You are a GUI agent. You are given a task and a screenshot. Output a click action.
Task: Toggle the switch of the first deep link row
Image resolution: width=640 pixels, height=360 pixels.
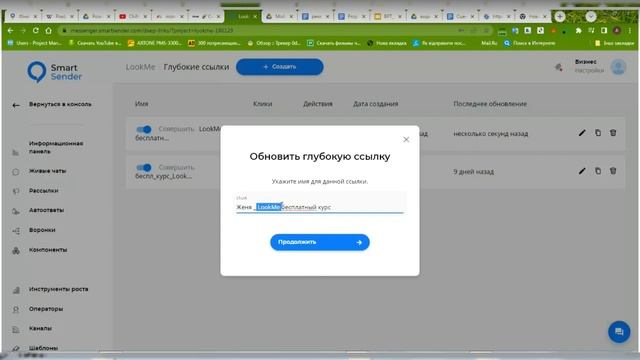tap(144, 129)
